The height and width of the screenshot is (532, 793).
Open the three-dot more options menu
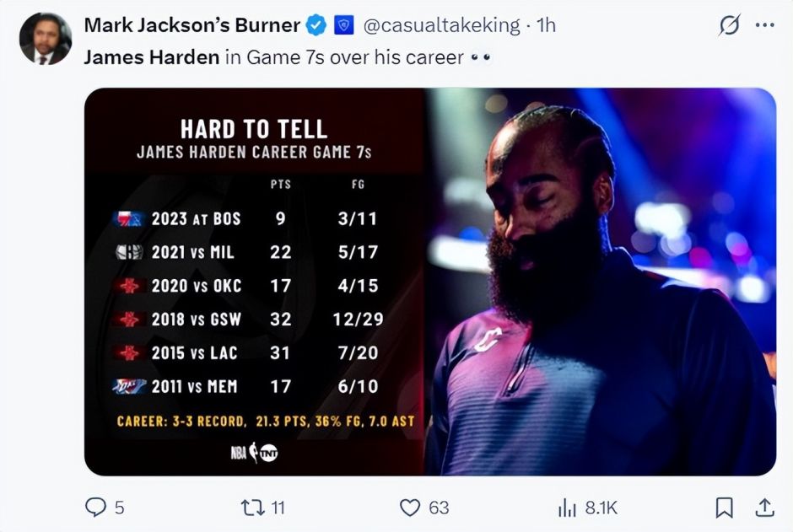click(x=764, y=24)
